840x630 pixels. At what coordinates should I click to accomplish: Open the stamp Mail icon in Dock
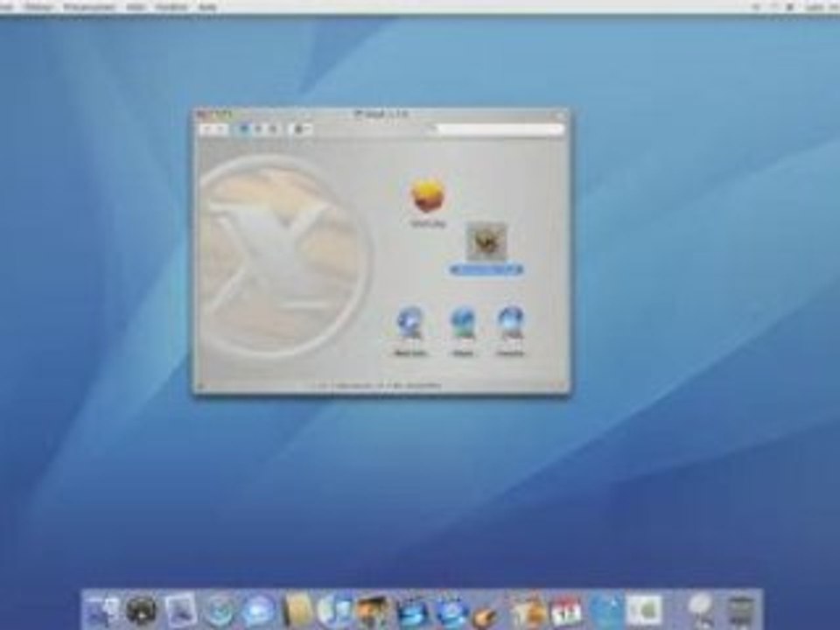tap(180, 611)
